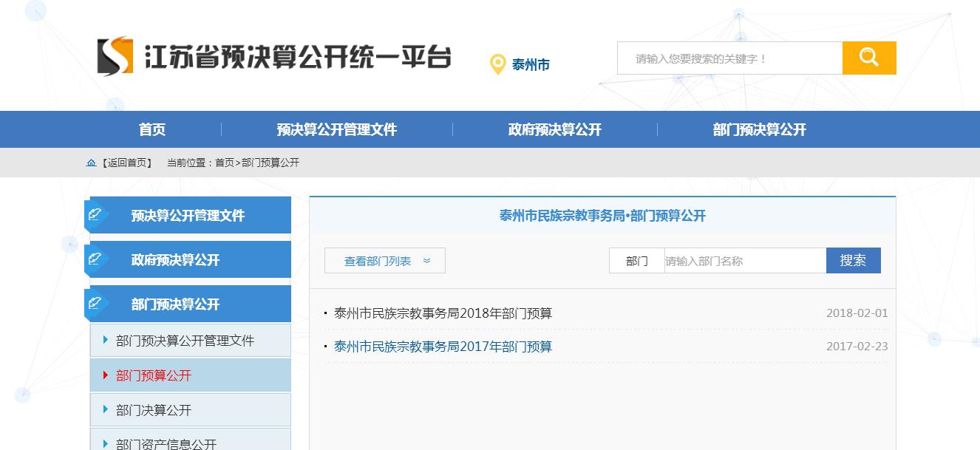The height and width of the screenshot is (450, 980).
Task: Open 部门资产信息公开 sidebar item
Action: [166, 443]
